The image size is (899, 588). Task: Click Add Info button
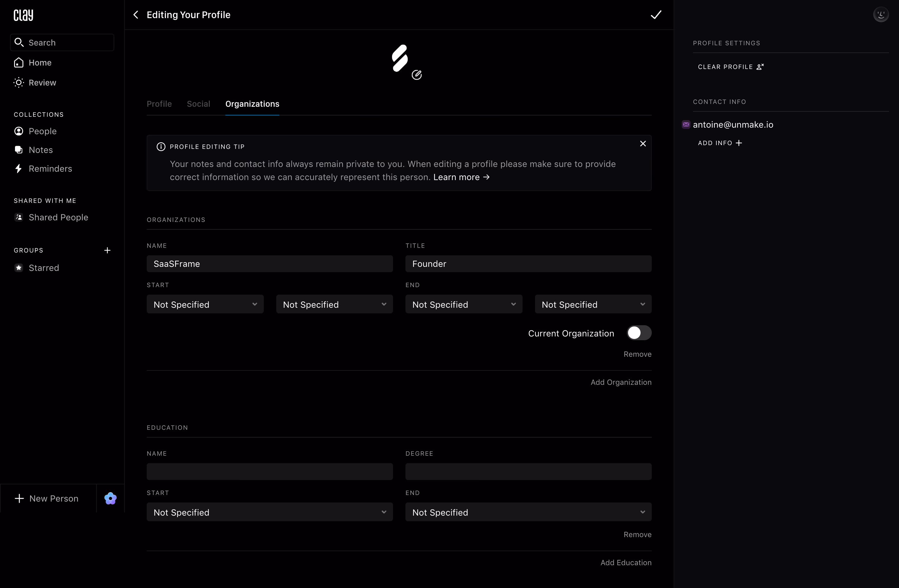coord(720,143)
